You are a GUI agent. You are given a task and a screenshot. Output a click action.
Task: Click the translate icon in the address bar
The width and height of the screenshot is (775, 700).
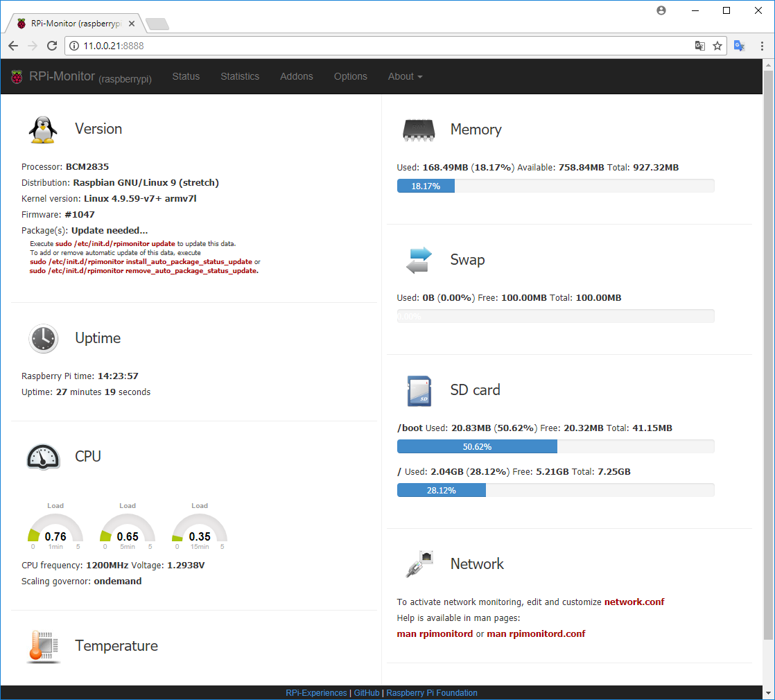[700, 46]
